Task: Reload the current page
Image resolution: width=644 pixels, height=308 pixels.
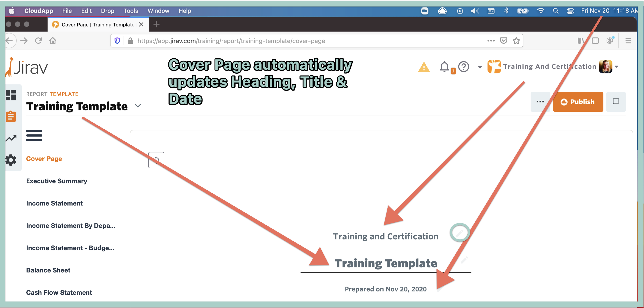Action: [38, 41]
